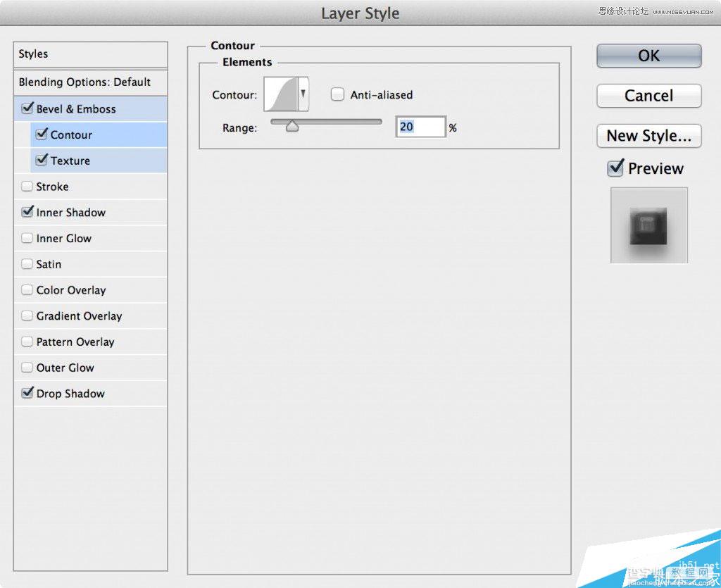Open the New Style dialog
The width and height of the screenshot is (721, 588).
[x=648, y=136]
